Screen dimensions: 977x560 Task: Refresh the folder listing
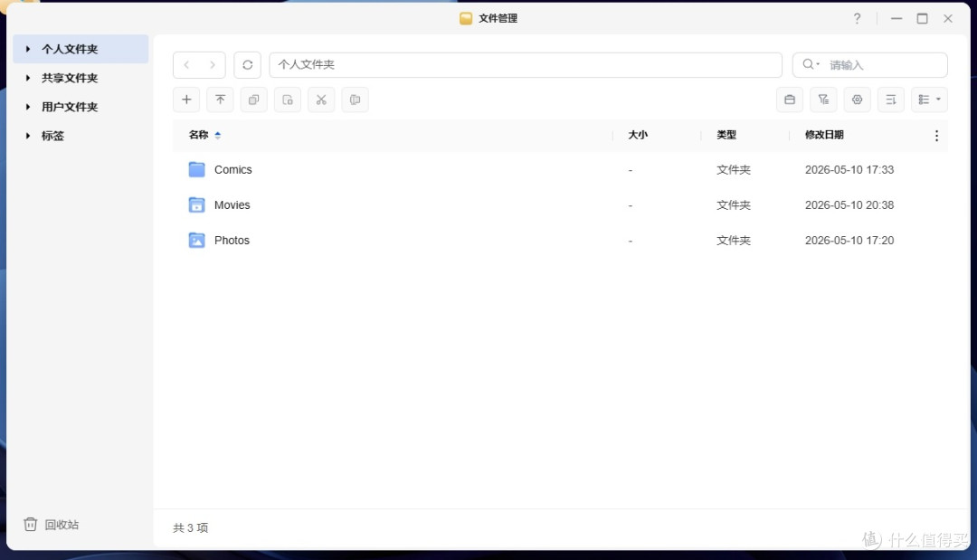click(247, 65)
